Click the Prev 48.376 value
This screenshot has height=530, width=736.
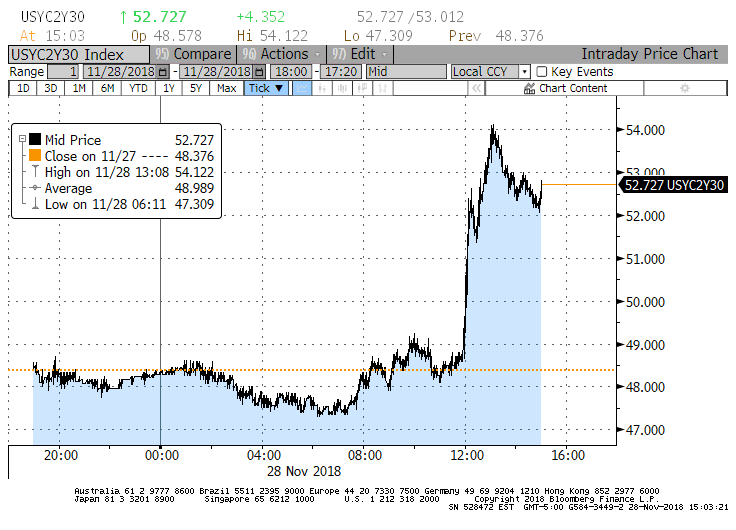click(x=496, y=36)
